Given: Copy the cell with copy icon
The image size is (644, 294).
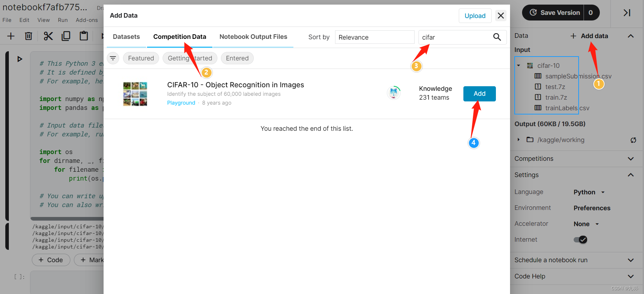Looking at the screenshot, I should tap(66, 36).
